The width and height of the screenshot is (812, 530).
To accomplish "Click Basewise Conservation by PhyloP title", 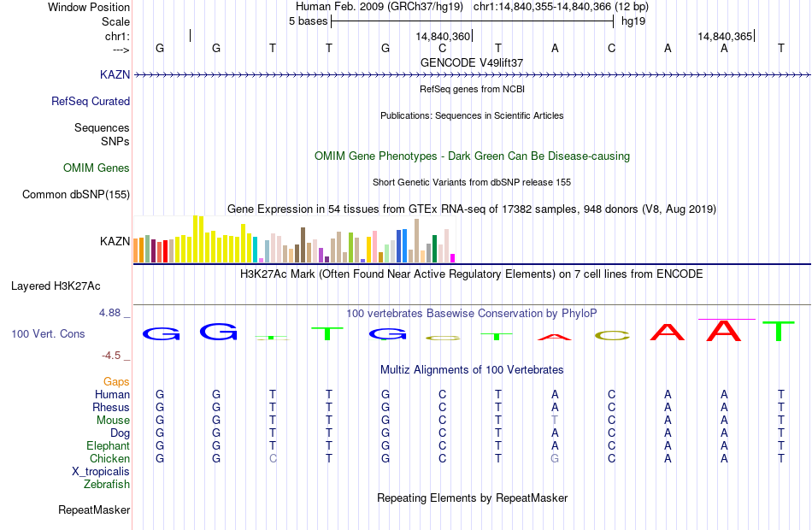I will (x=472, y=314).
